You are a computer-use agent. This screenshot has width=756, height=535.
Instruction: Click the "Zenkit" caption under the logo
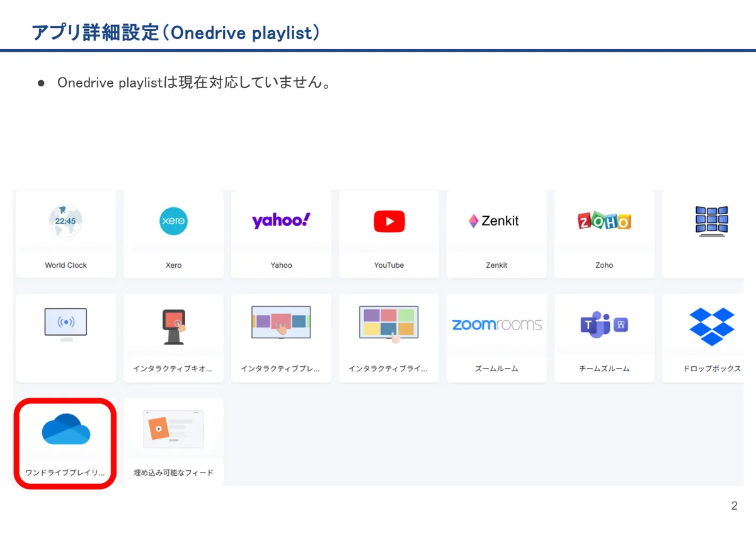tap(496, 265)
